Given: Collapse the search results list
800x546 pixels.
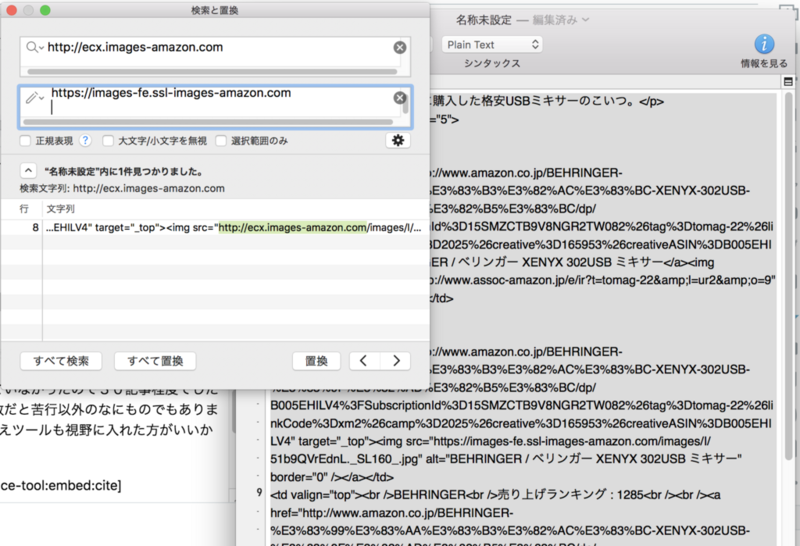Looking at the screenshot, I should point(28,170).
